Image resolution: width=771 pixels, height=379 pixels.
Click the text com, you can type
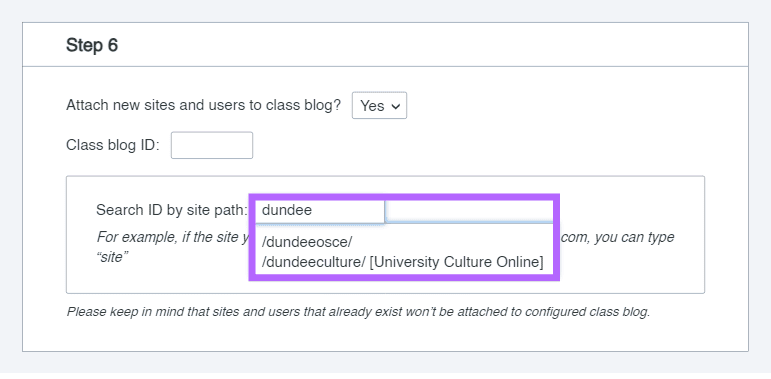point(618,237)
